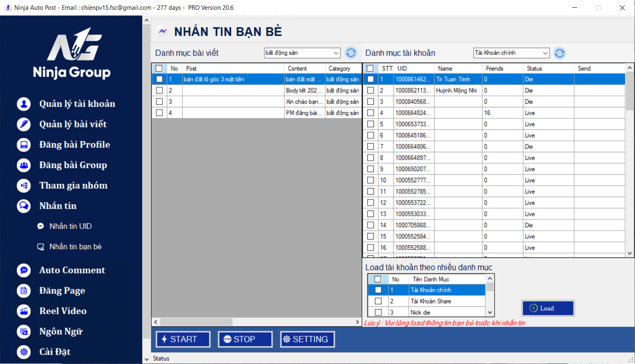Check account row Huỳnh Mộng Nhi checkbox
635x364 pixels.
(371, 91)
